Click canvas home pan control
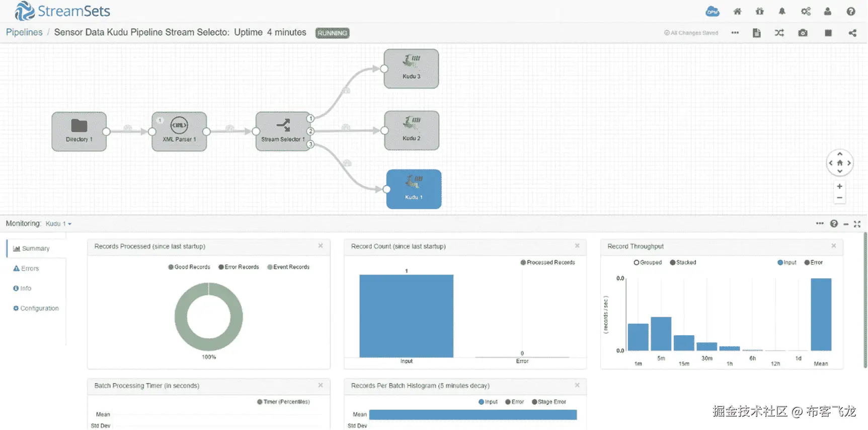 [x=840, y=163]
